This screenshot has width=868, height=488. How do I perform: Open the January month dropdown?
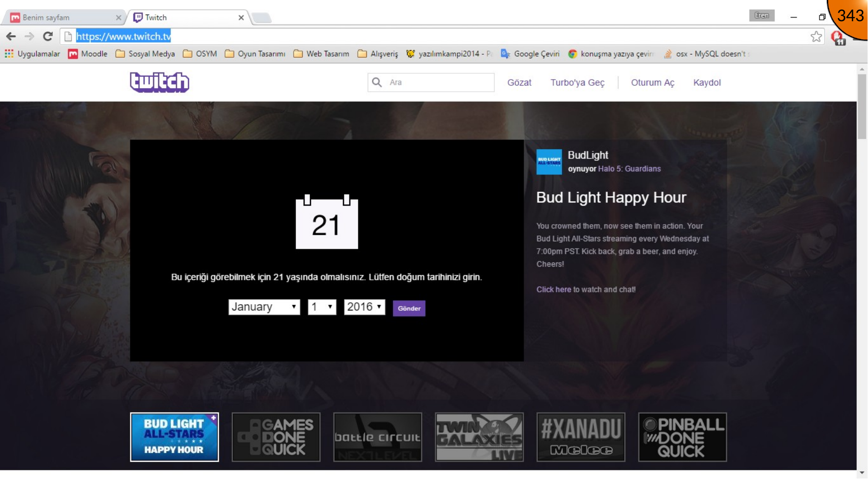(264, 307)
